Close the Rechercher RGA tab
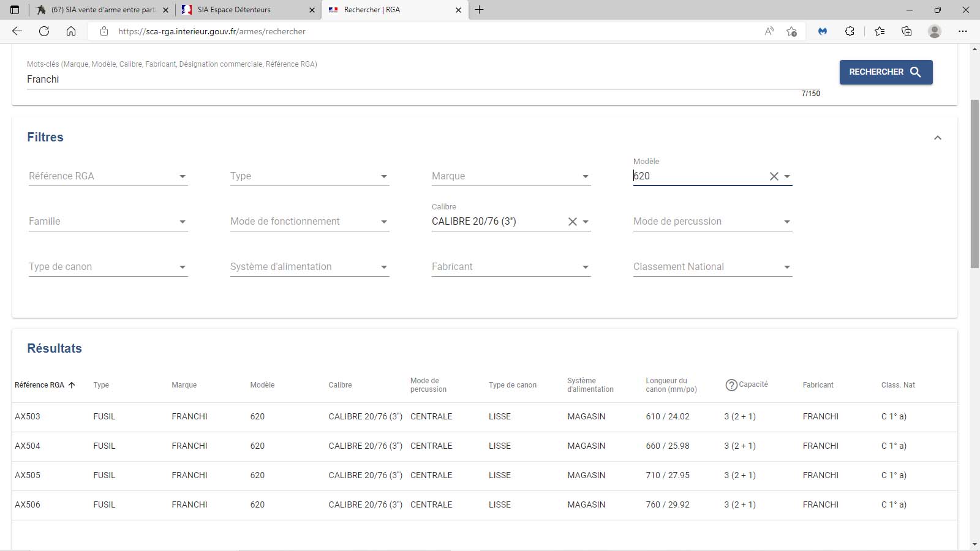This screenshot has height=551, width=980. coord(458,10)
